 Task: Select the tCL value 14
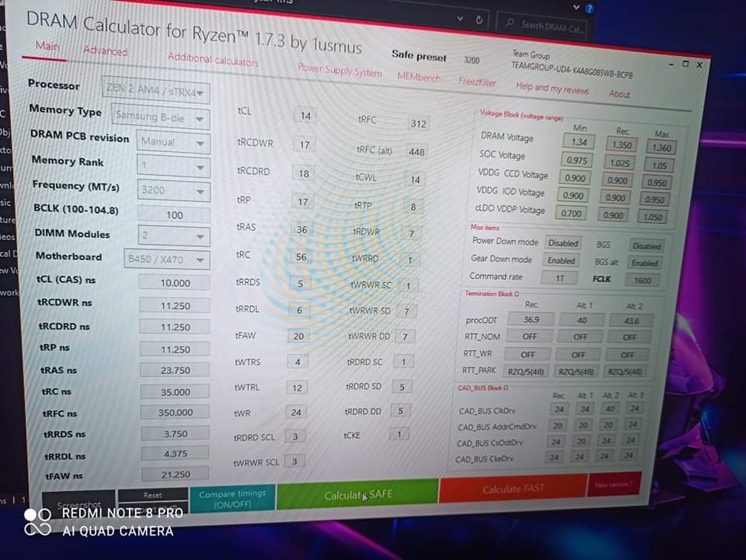[305, 116]
